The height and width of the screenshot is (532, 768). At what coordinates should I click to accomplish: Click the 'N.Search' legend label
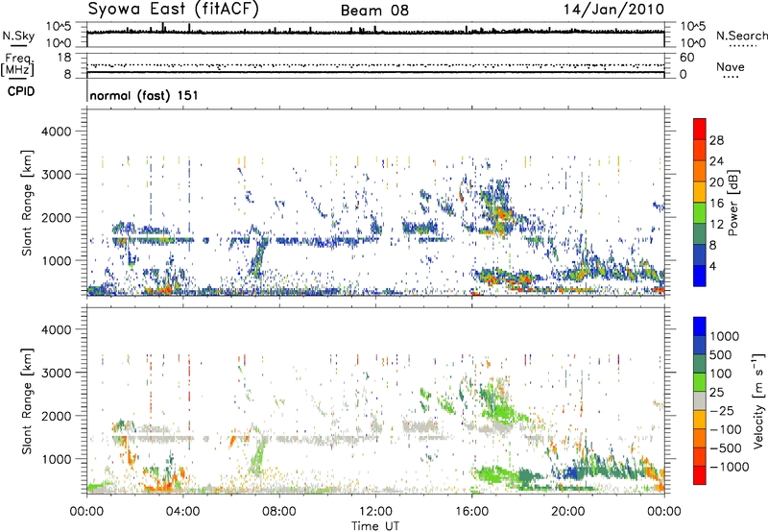742,36
